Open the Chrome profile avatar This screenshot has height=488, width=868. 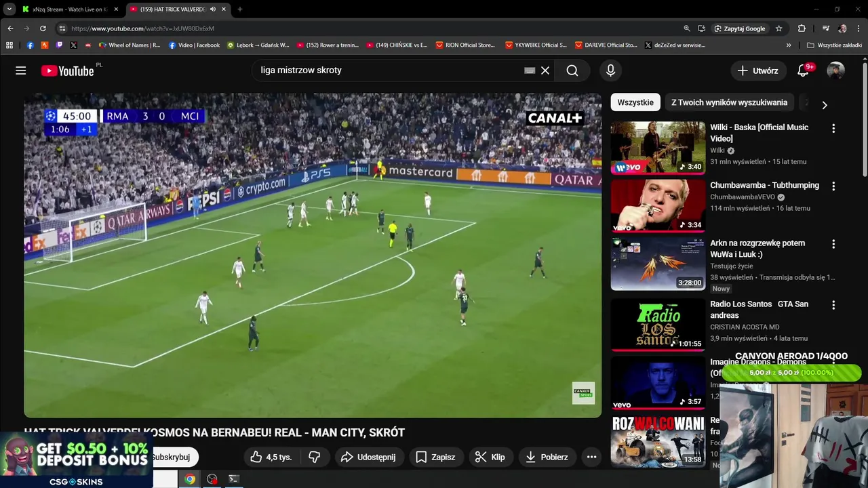(x=842, y=28)
